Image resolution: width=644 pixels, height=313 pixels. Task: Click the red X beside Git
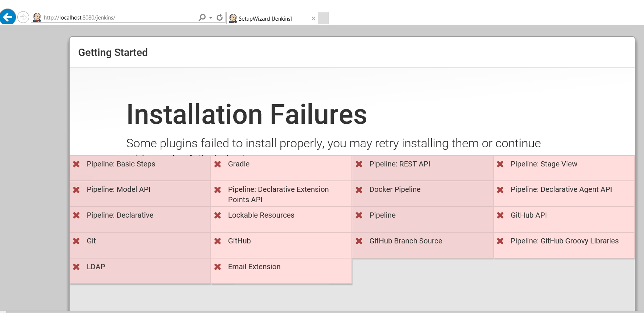tap(76, 241)
